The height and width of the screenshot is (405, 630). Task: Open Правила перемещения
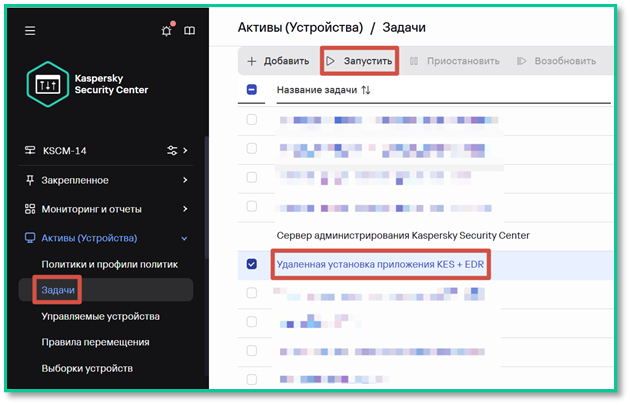(x=96, y=342)
